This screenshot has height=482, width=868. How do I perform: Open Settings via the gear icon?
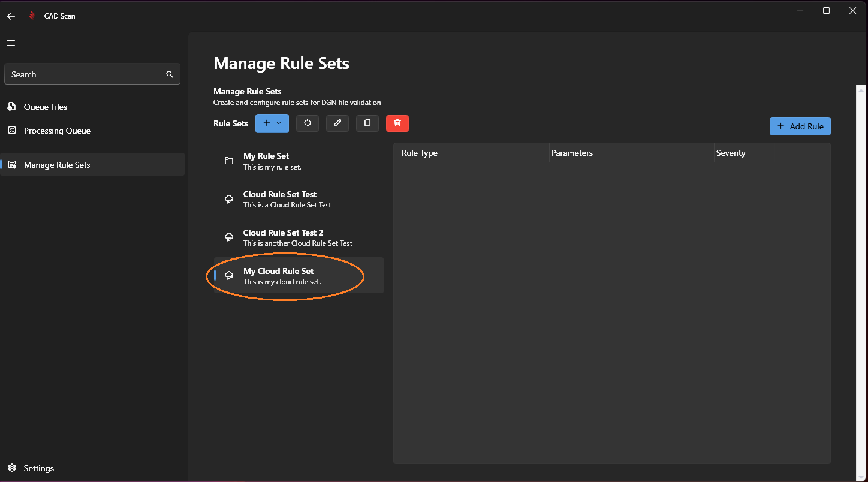[12, 468]
